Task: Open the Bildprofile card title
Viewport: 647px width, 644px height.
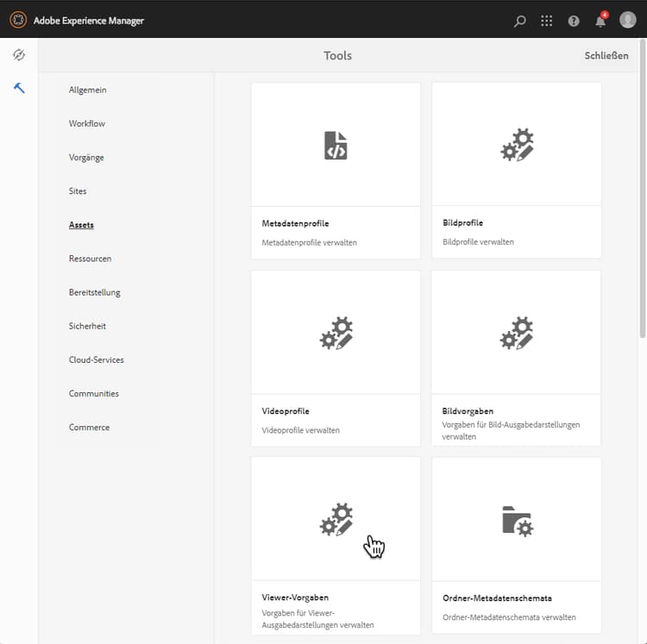Action: pyautogui.click(x=462, y=222)
